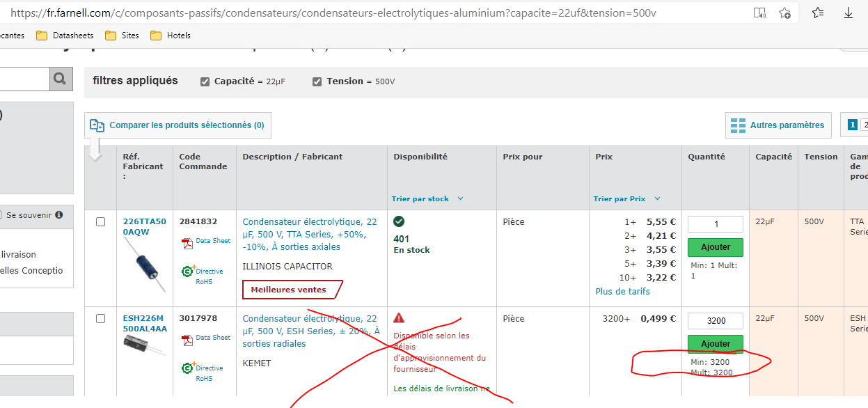Click green in-stock checkmark icon
This screenshot has height=408, width=868.
tap(399, 221)
